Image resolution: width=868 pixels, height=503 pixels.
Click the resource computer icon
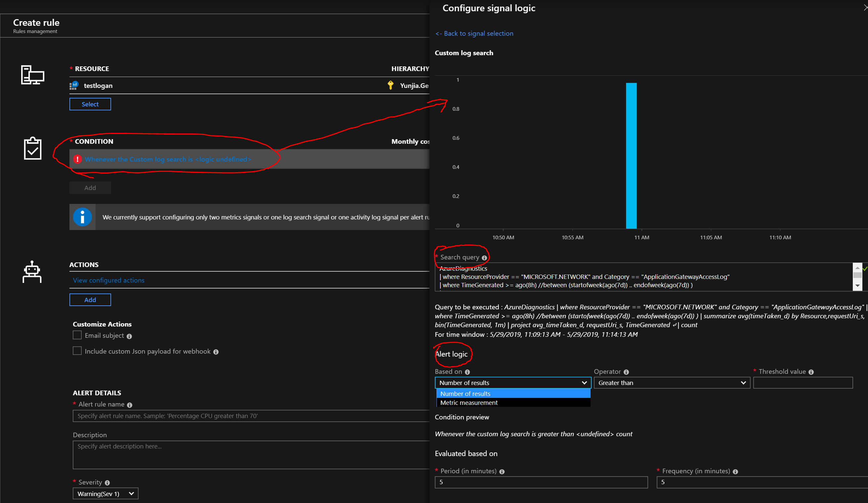pos(32,75)
